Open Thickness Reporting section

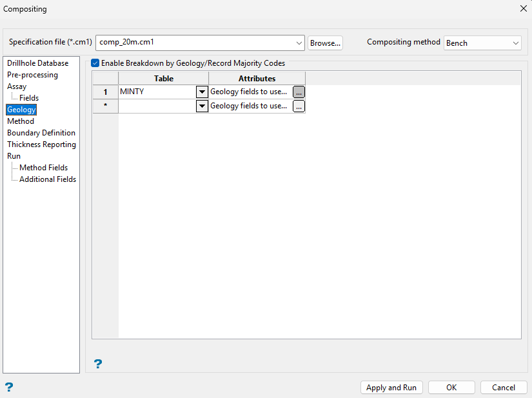41,144
